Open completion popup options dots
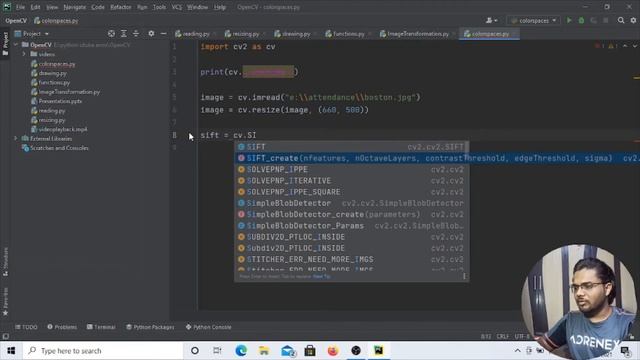 [x=464, y=276]
